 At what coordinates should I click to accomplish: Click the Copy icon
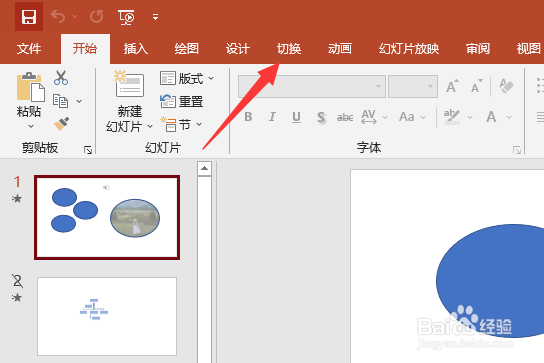60,101
